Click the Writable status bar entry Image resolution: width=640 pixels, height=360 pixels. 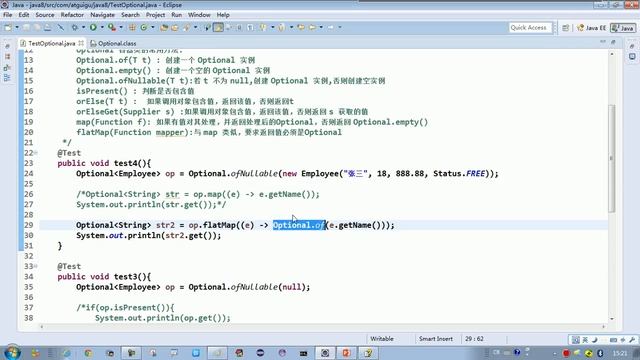point(382,339)
